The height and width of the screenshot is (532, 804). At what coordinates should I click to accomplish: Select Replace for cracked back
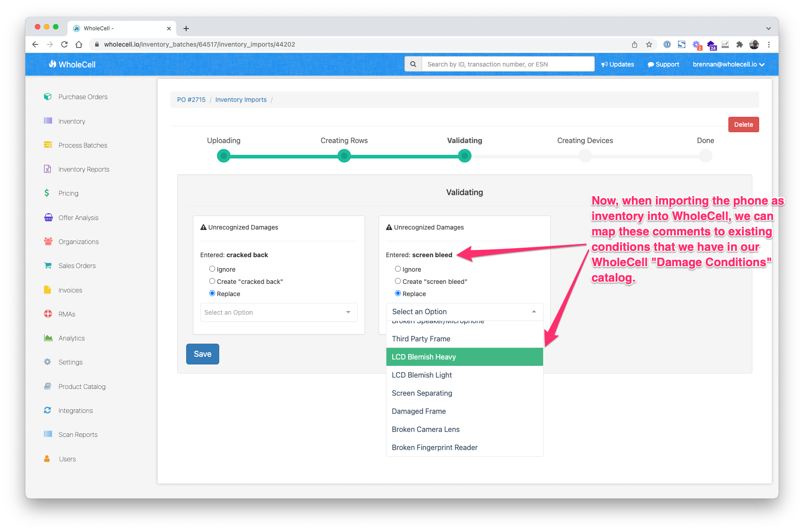tap(212, 293)
